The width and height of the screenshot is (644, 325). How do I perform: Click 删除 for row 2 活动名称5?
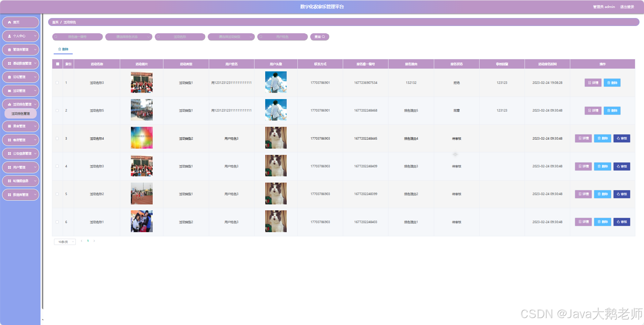click(612, 111)
